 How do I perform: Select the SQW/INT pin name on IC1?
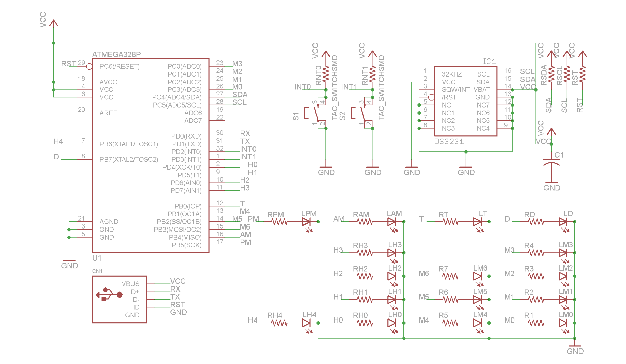tap(456, 90)
